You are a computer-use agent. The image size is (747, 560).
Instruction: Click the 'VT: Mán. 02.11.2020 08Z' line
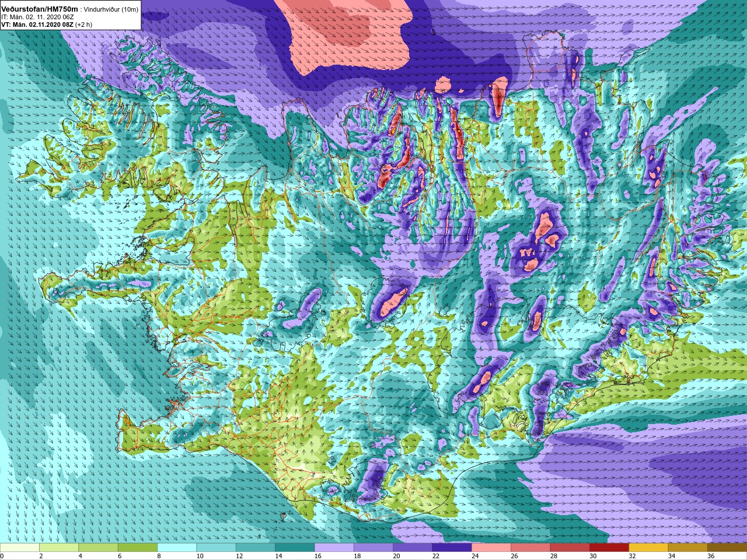click(37, 24)
